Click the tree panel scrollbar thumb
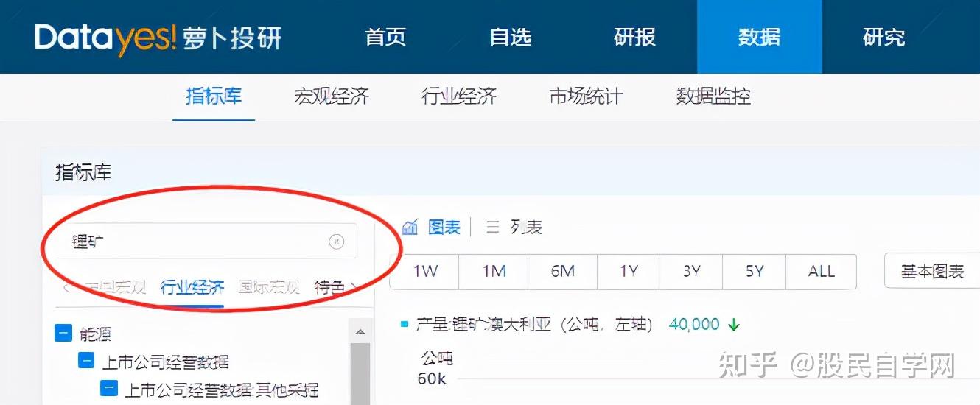The height and width of the screenshot is (405, 980). (360, 373)
